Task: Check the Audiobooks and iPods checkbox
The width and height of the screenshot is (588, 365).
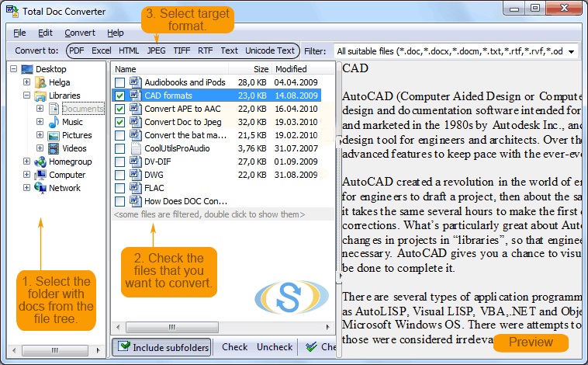Action: tap(120, 82)
